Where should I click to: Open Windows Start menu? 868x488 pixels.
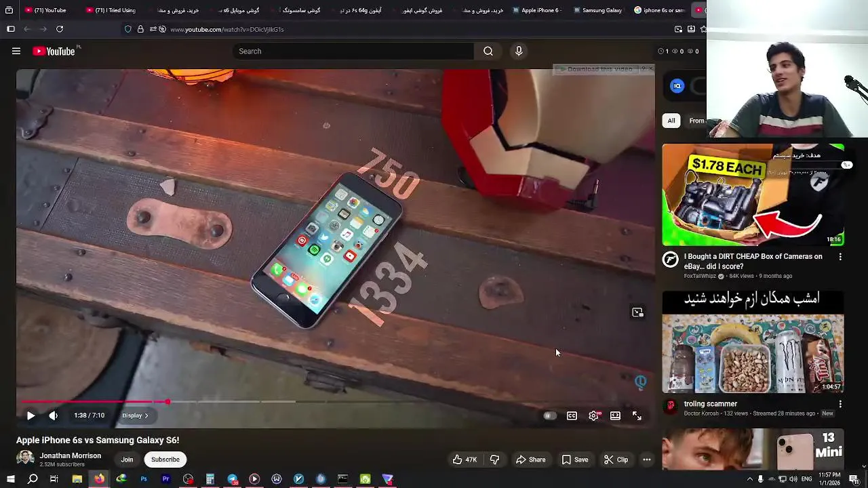pyautogui.click(x=10, y=479)
